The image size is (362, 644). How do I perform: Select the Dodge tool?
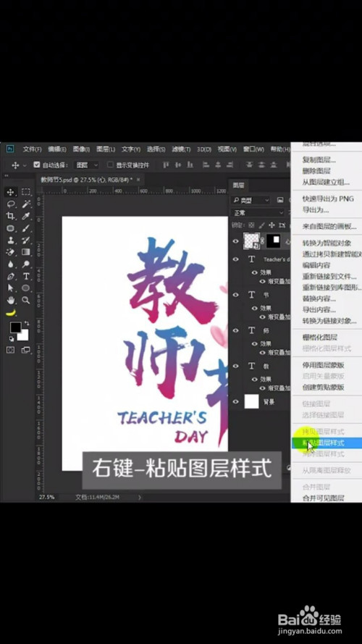pos(26,264)
